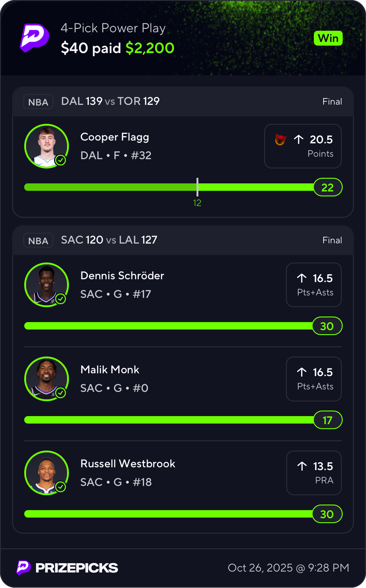Click the NBA tag for DAL vs TOR

pyautogui.click(x=38, y=102)
